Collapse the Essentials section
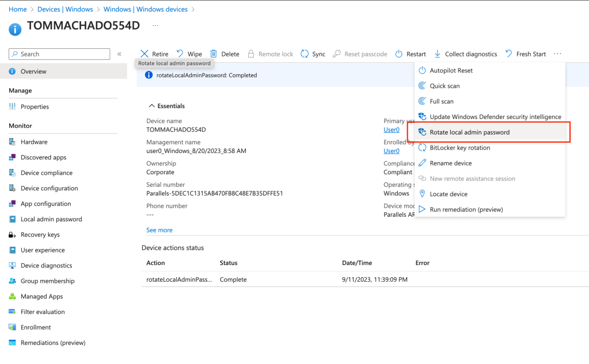 152,106
